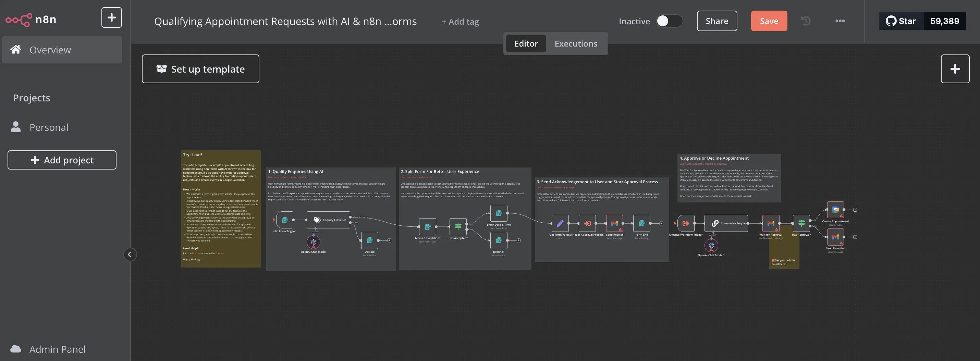Image resolution: width=980 pixels, height=361 pixels.
Task: Select the n8n Form Trigger node
Action: click(x=284, y=220)
